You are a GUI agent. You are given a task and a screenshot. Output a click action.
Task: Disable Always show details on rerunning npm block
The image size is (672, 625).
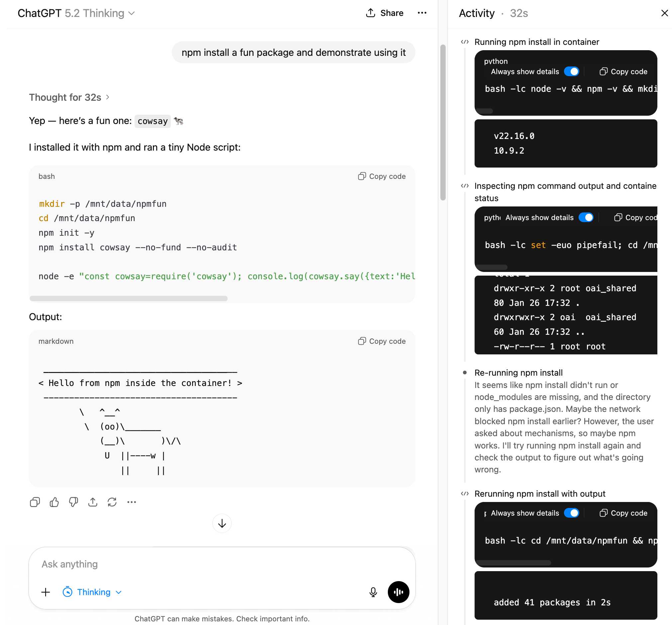pyautogui.click(x=572, y=513)
